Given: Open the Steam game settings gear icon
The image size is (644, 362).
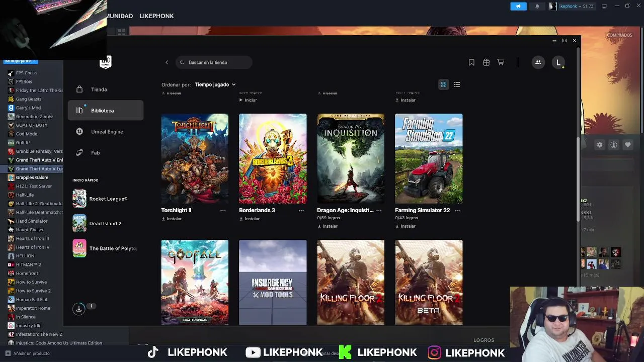Looking at the screenshot, I should click(x=599, y=145).
